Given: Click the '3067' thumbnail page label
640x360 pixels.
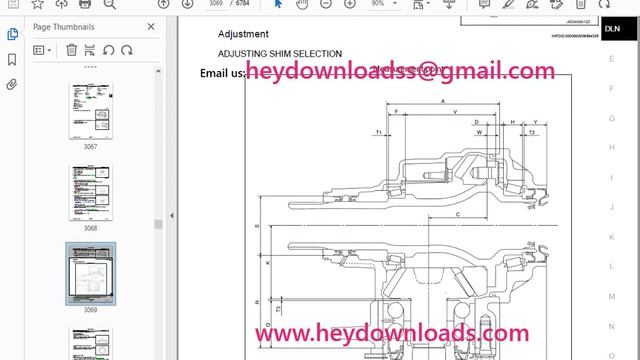Looking at the screenshot, I should pyautogui.click(x=91, y=147).
